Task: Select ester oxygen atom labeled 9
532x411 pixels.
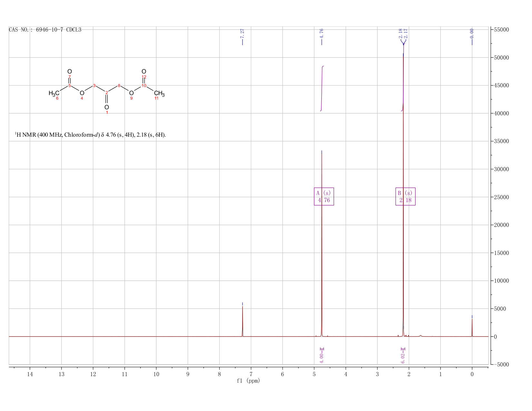Action: click(x=131, y=93)
